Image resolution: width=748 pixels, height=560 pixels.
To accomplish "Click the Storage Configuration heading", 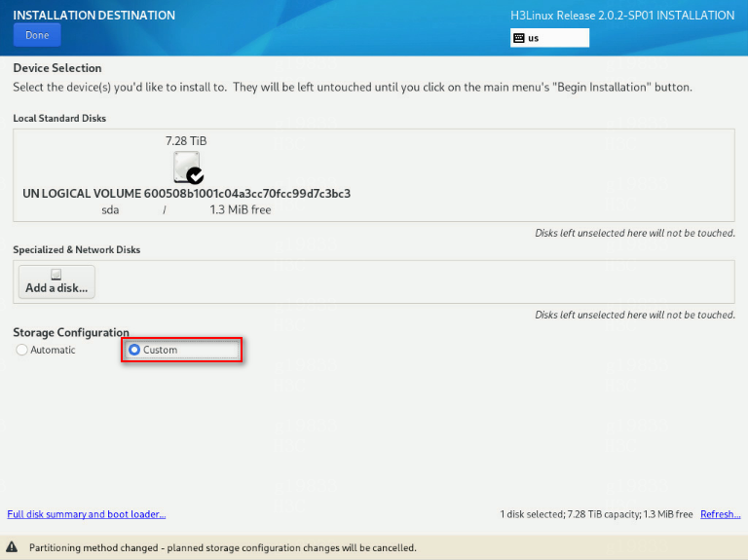I will [x=71, y=332].
